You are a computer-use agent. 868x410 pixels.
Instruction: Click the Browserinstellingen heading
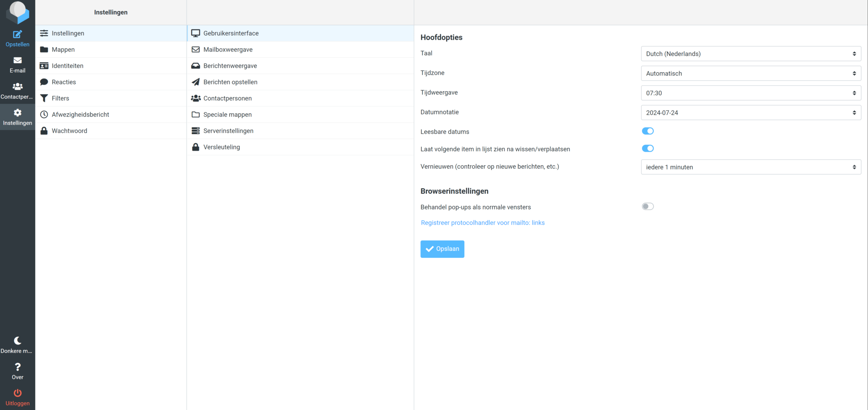pos(454,191)
